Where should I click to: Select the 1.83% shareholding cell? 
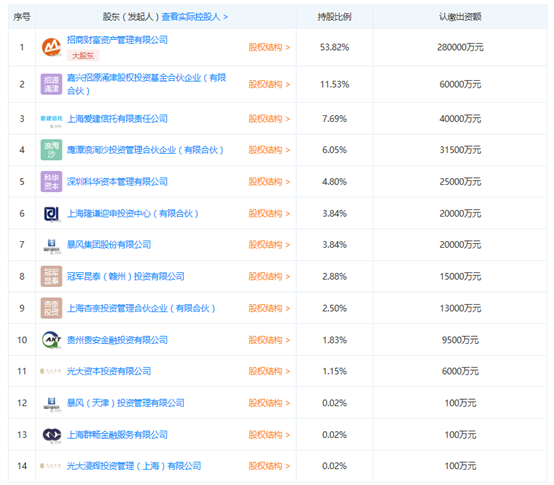point(334,340)
